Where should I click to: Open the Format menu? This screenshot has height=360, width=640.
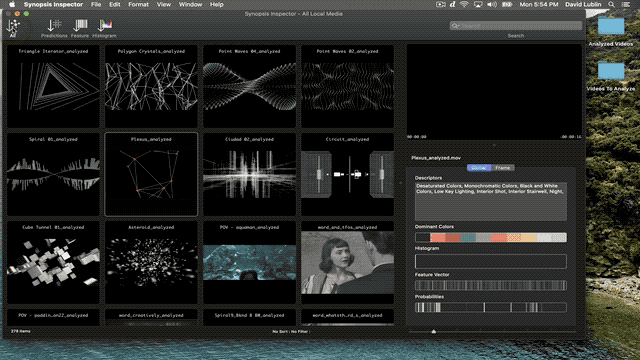tap(138, 4)
